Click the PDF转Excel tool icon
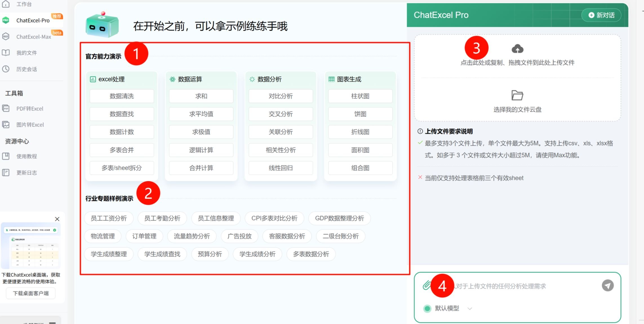Image resolution: width=644 pixels, height=324 pixels. tap(6, 108)
